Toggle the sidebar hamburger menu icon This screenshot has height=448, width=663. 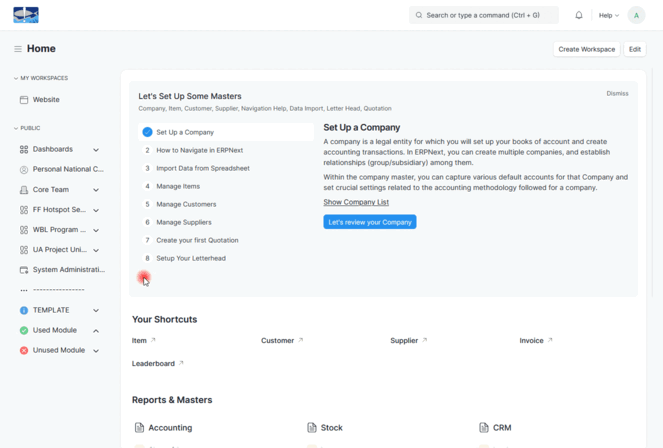(x=17, y=49)
